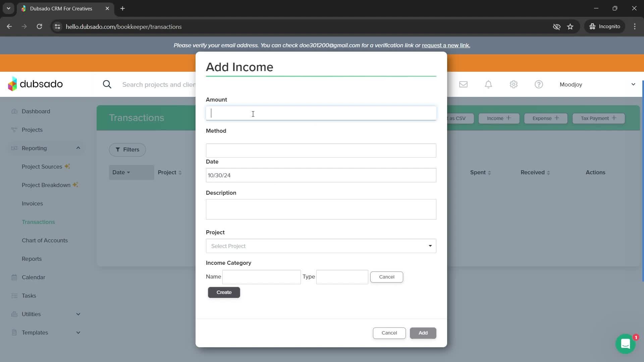Screen dimensions: 644x362
Task: Click the request a new link hyperlink
Action: coord(446,45)
